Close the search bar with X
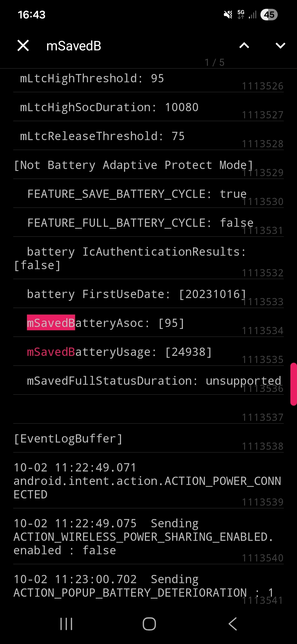 click(23, 45)
